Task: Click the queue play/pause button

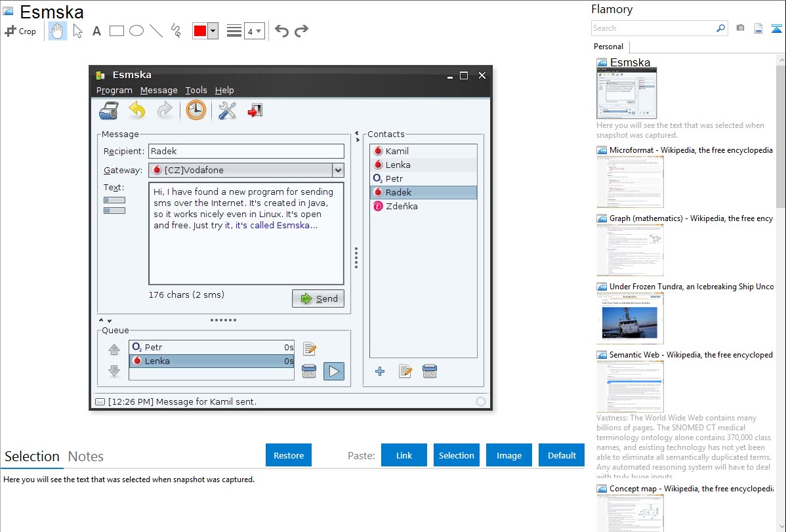Action: tap(334, 371)
